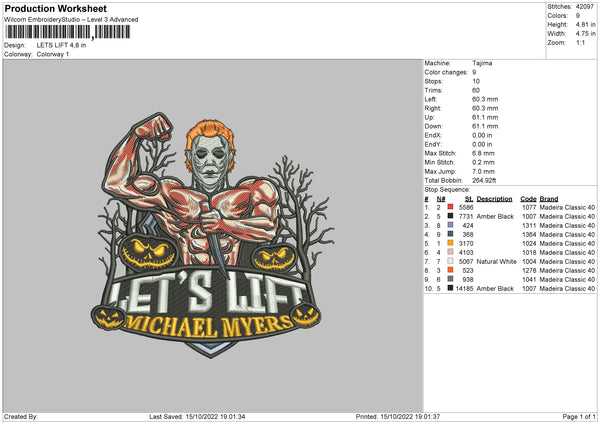Select the 'St.' column header
This screenshot has height=424, width=600.
click(x=469, y=199)
